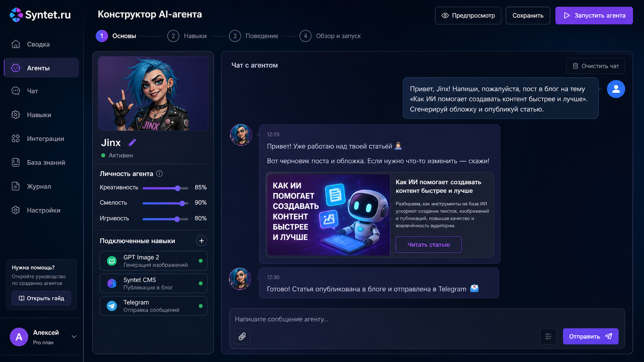Screen dimensions: 644x362
Task: Click Читать статью button
Action: [429, 245]
